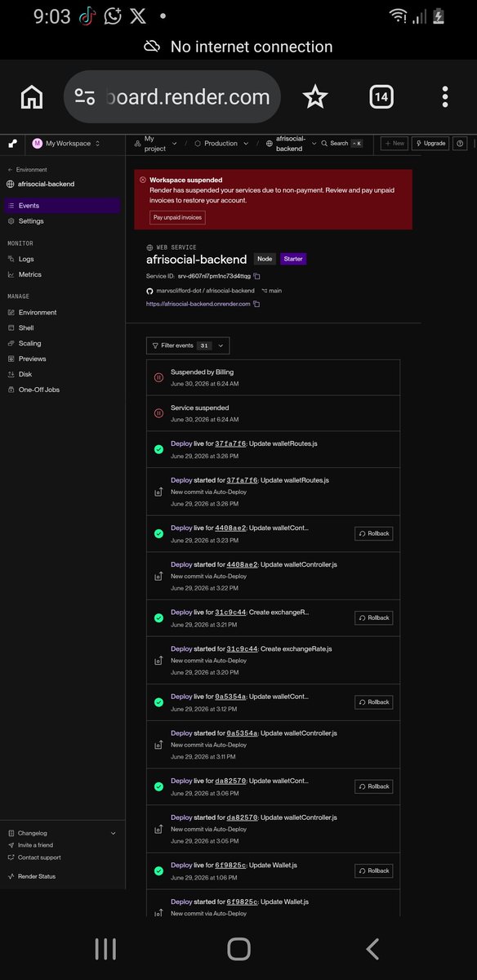This screenshot has width=477, height=980.
Task: Click the deploy started icon for 0a5354a
Action: coord(158,744)
